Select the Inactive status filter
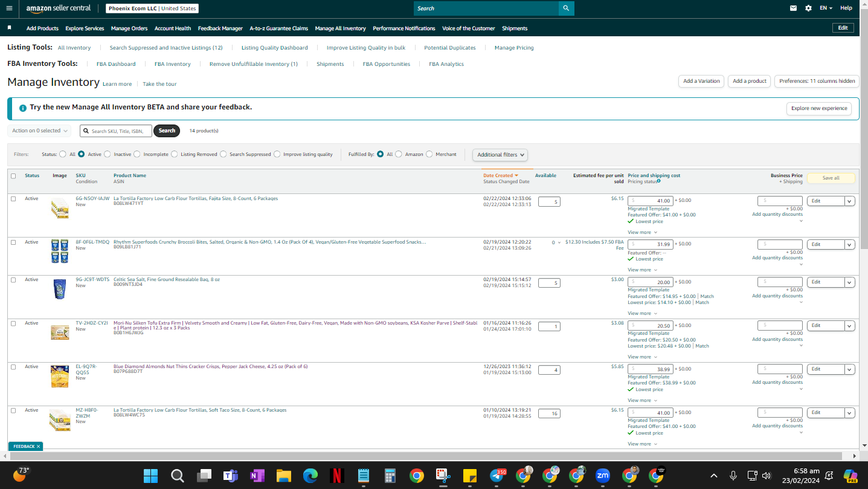 (108, 154)
